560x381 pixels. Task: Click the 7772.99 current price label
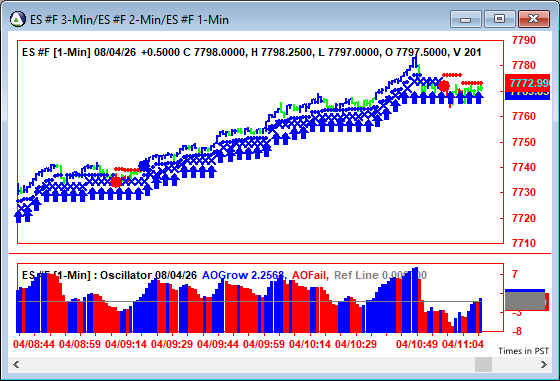pyautogui.click(x=528, y=83)
